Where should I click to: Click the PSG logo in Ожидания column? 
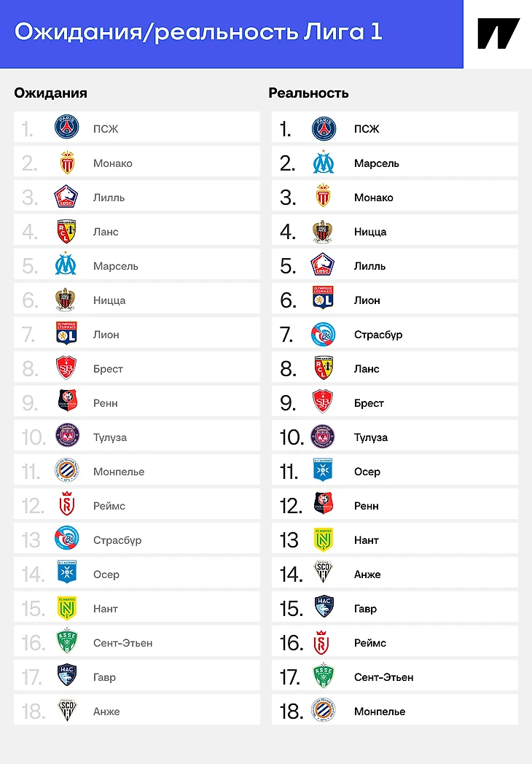tap(67, 128)
